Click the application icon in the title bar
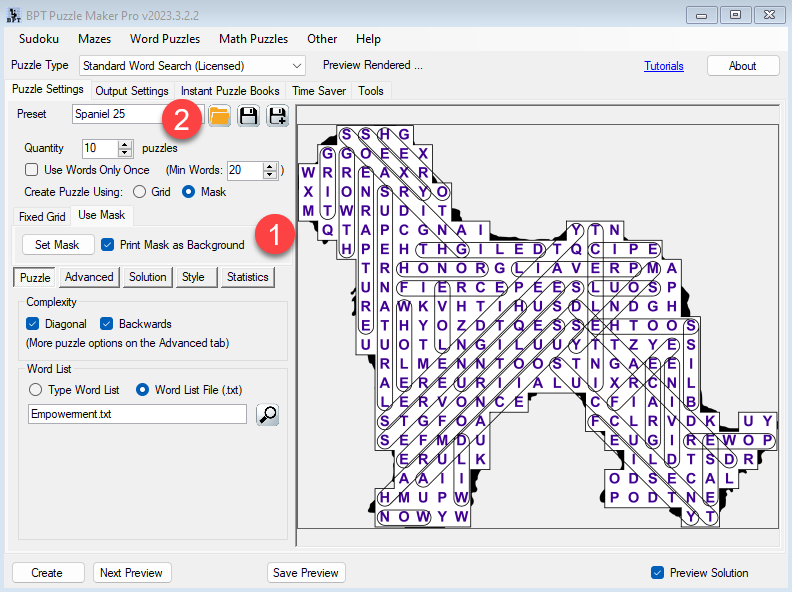Viewport: 792px width, 592px height. [x=13, y=14]
